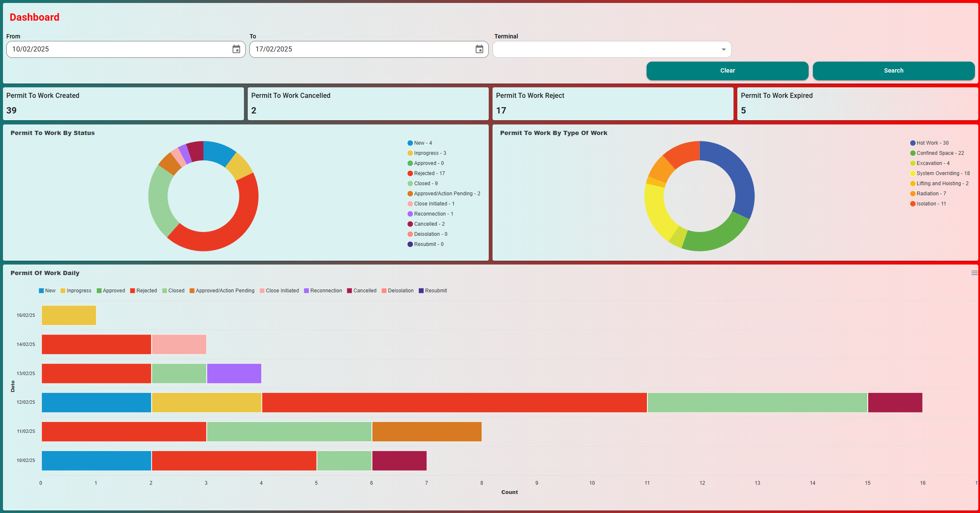The height and width of the screenshot is (513, 980).
Task: Click the Inprogress bar for 16/02/25
Action: [69, 315]
